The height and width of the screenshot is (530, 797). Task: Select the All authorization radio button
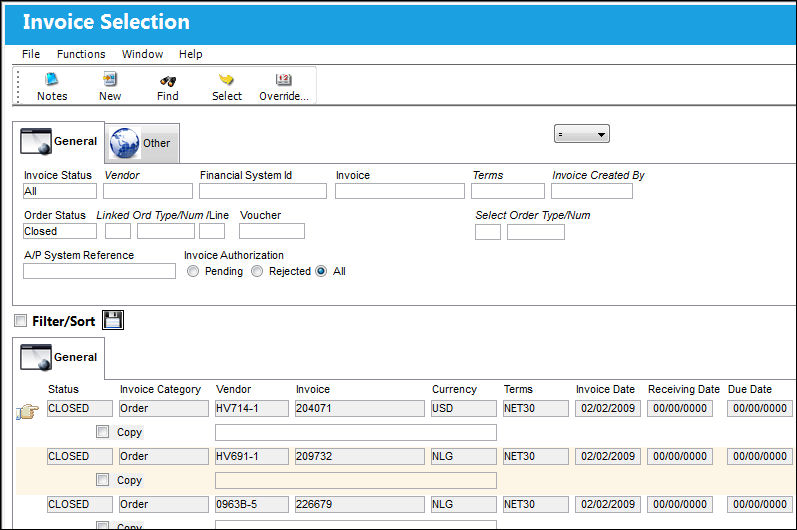pyautogui.click(x=321, y=271)
